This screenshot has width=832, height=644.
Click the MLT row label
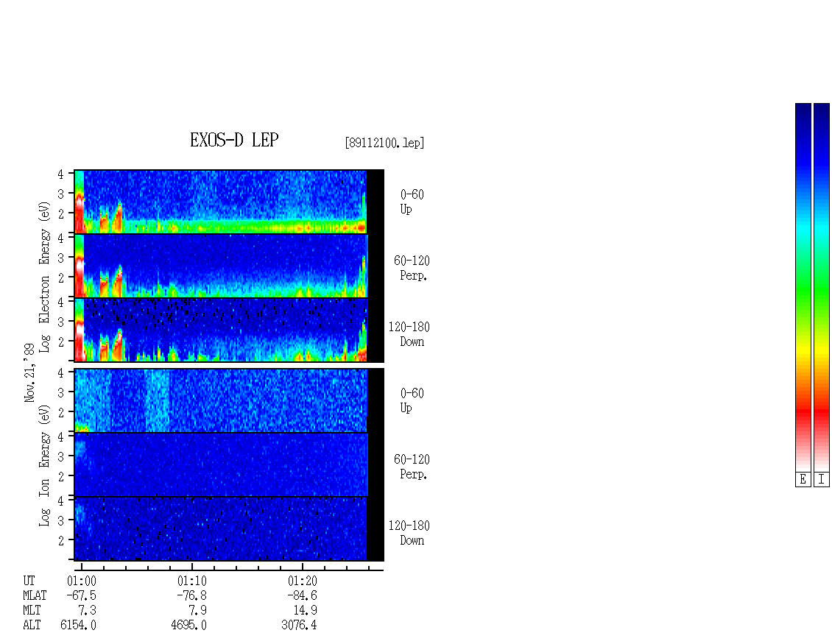click(32, 611)
